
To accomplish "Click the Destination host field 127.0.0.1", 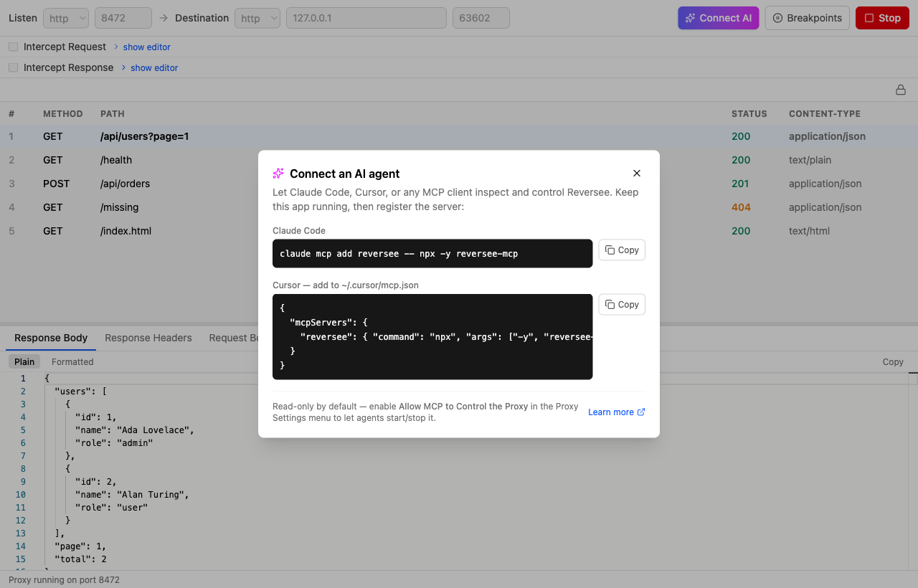I will (366, 18).
